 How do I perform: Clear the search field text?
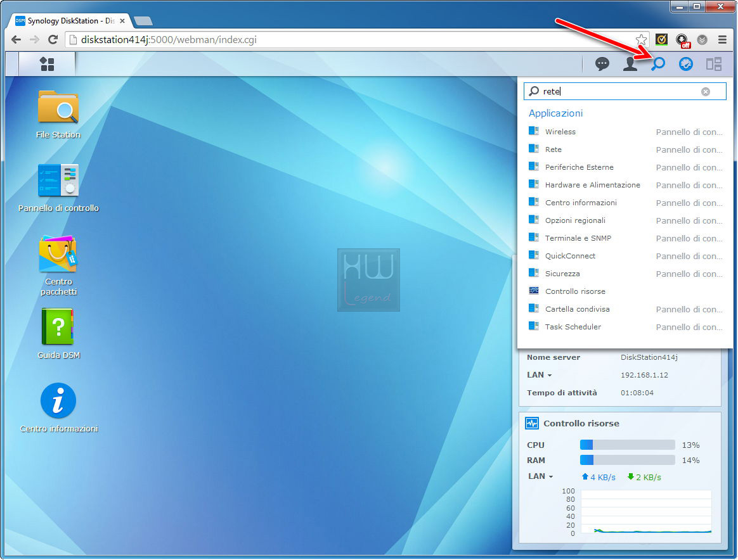[705, 92]
